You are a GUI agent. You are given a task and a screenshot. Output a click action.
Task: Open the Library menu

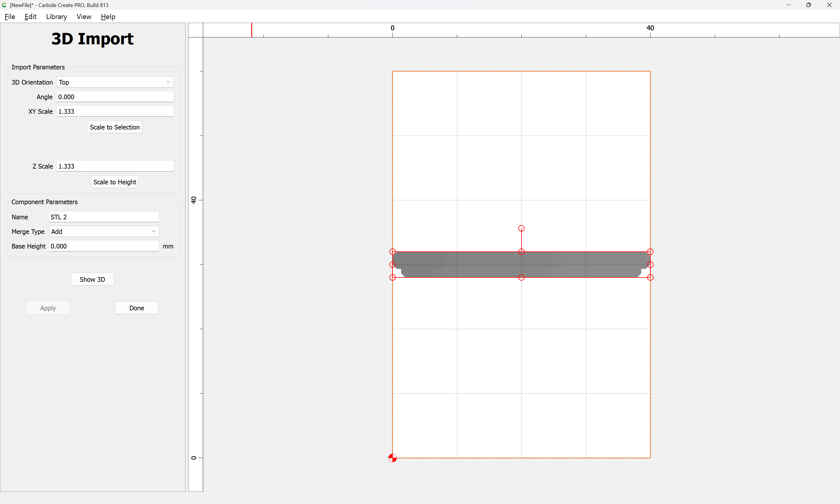[56, 17]
